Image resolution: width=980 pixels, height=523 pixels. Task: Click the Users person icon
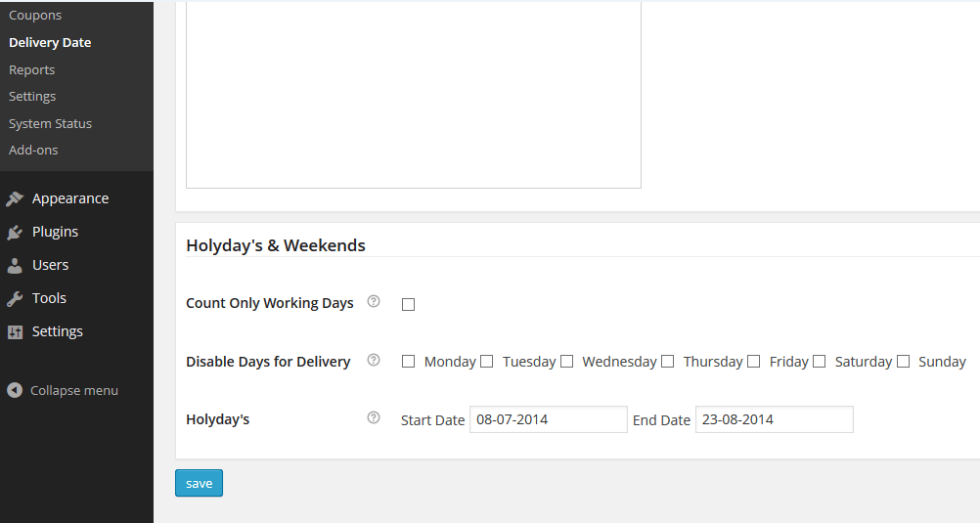pyautogui.click(x=15, y=266)
